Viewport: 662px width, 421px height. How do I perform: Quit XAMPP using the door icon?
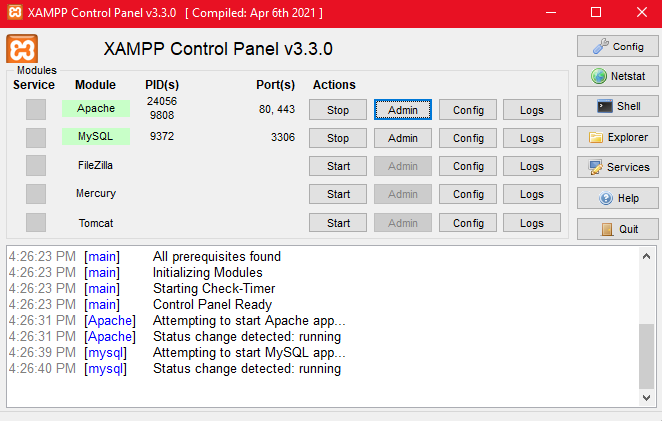point(618,229)
